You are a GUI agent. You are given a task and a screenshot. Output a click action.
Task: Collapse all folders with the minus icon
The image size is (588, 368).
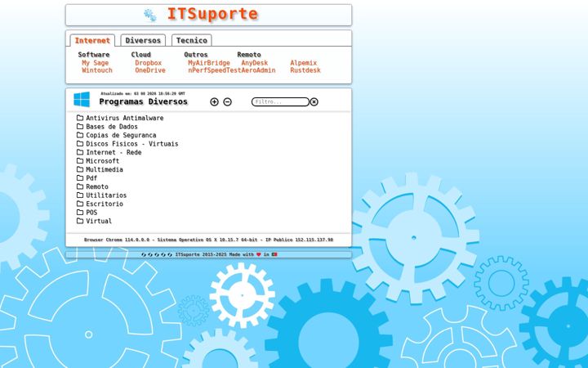[x=227, y=101]
